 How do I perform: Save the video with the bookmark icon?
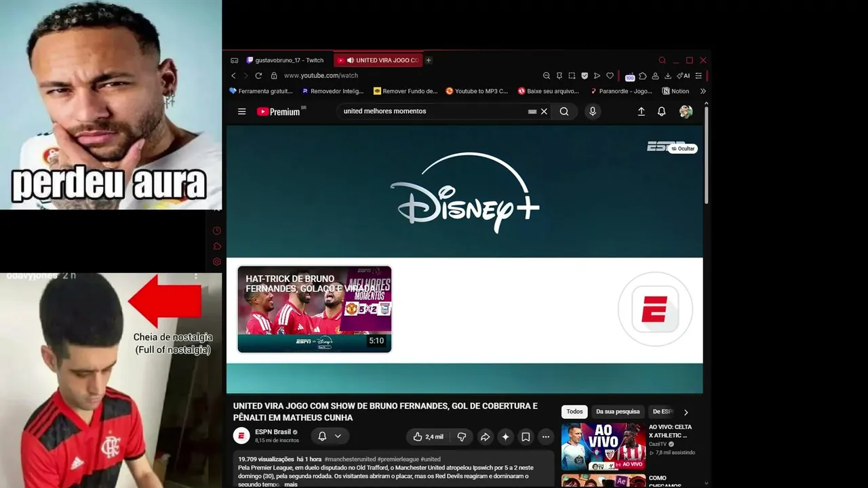[x=526, y=436]
